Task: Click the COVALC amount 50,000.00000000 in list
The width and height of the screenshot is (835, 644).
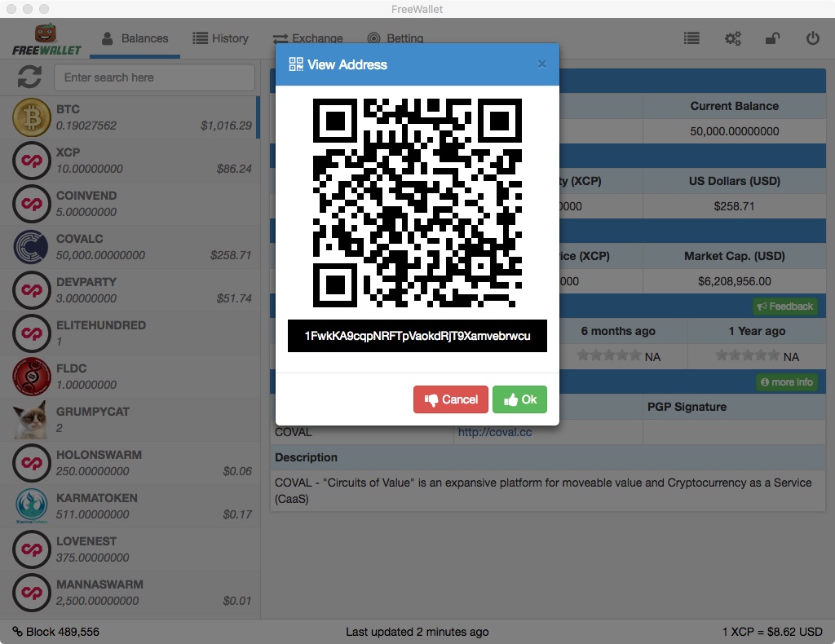Action: (x=100, y=255)
